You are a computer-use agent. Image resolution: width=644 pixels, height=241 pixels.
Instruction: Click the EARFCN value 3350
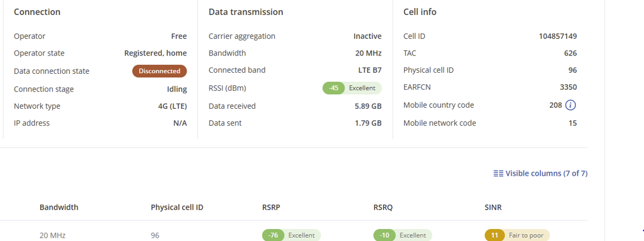[x=568, y=88]
